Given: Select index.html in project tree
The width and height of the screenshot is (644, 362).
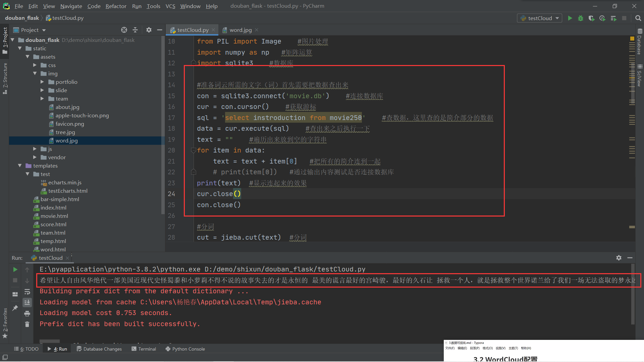Looking at the screenshot, I should 53,207.
